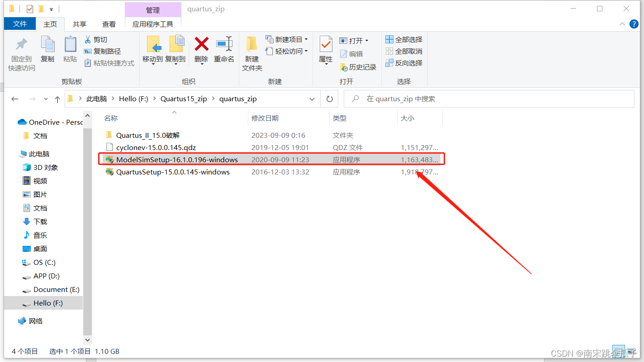Click the QuartusSetup-15.0.0.145-windows file icon

(109, 172)
